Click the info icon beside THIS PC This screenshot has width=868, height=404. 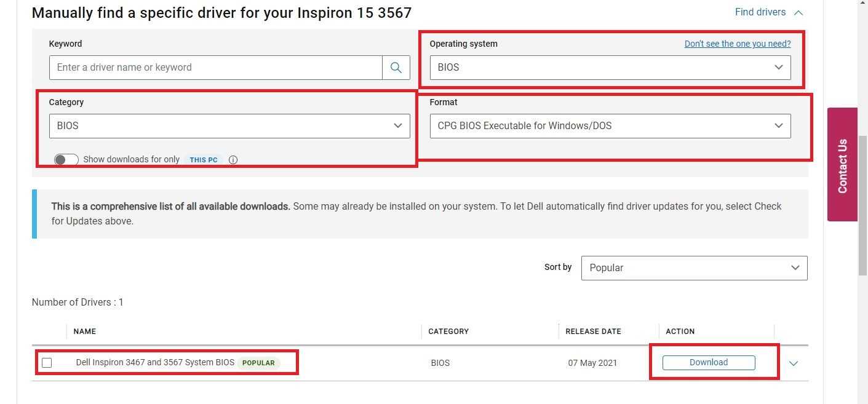[x=233, y=160]
